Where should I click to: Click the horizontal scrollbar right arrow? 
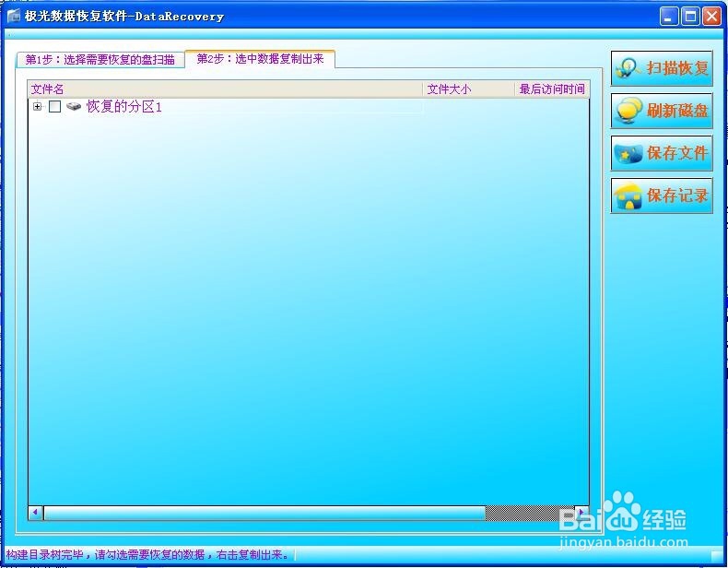(x=581, y=513)
